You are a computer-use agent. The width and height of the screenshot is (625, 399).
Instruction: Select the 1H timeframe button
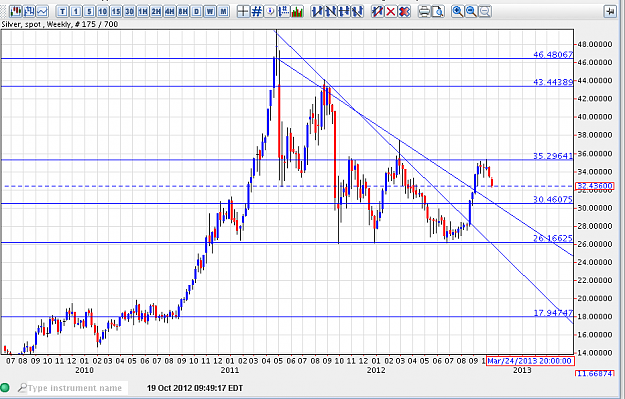143,12
